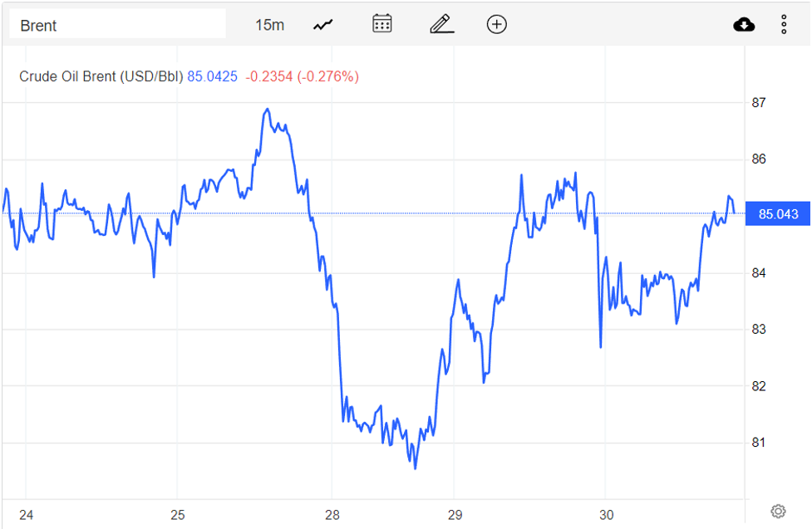Screen dimensions: 812x529
Task: Click the 28 date axis label
Action: pyautogui.click(x=332, y=515)
